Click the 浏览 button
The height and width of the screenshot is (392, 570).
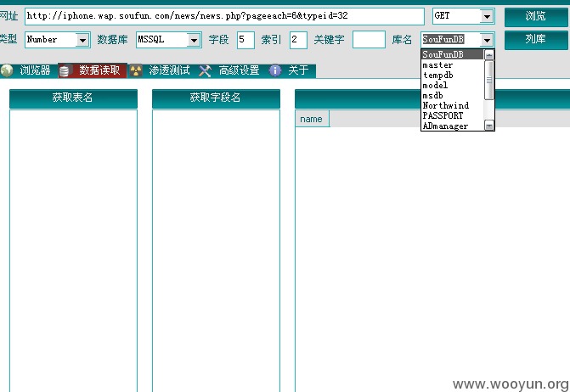(x=536, y=17)
